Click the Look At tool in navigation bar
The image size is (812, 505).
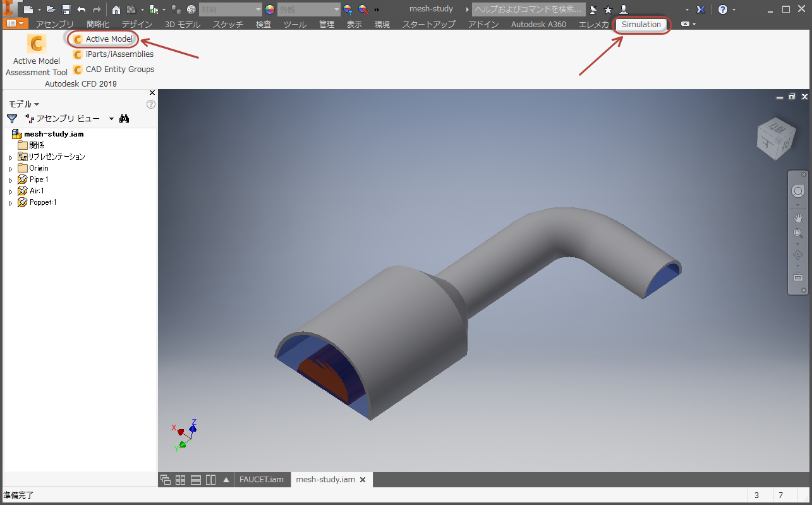798,277
